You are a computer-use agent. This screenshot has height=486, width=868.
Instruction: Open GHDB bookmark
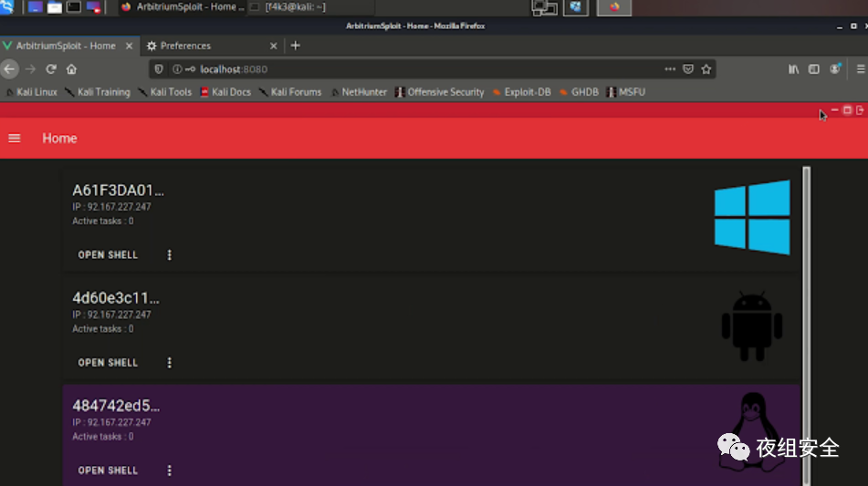pos(579,92)
